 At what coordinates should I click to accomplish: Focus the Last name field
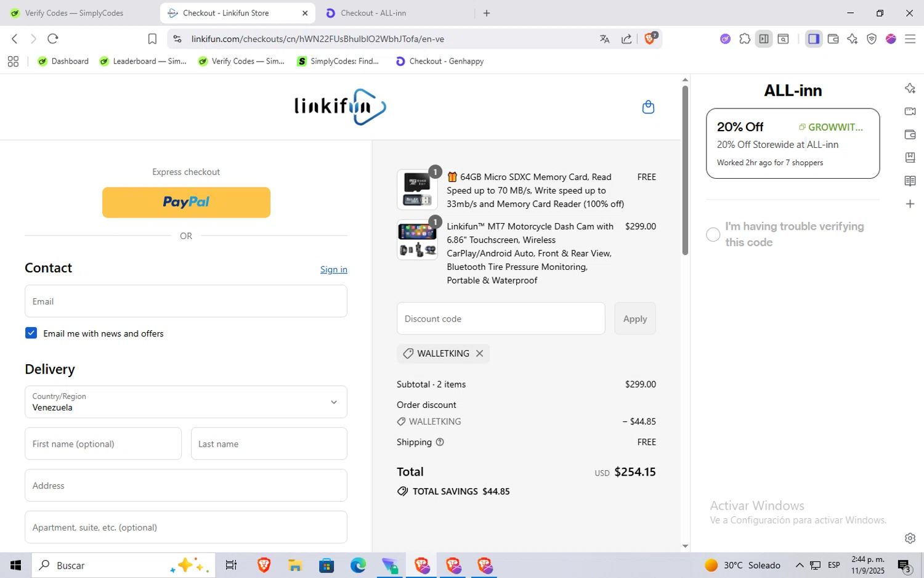[x=269, y=444]
